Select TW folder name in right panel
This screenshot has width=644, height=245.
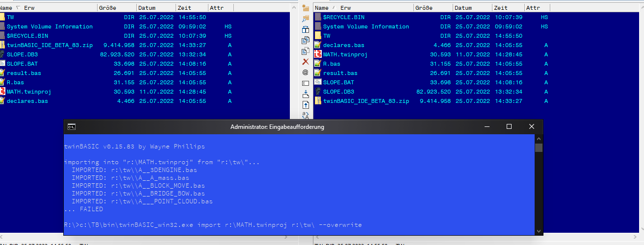click(327, 36)
